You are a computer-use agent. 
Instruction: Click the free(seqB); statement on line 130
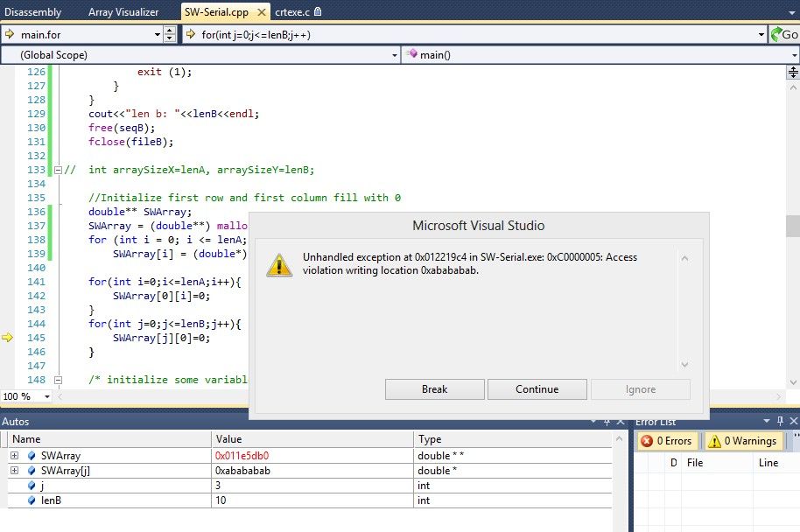122,128
